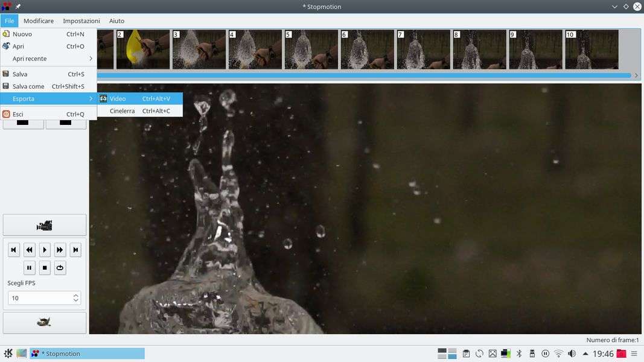Click the display configuration tray icon
Screen dimensions: 644x362
[x=506, y=354]
